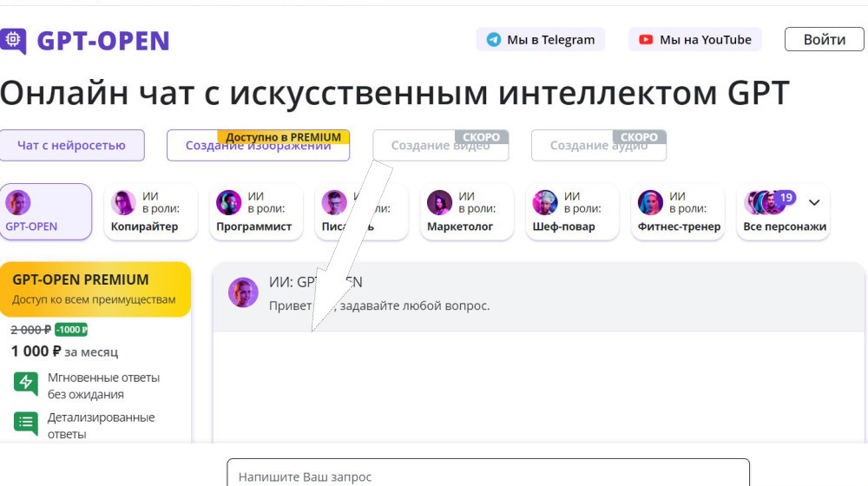Open the Мы на YouTube link

click(694, 40)
